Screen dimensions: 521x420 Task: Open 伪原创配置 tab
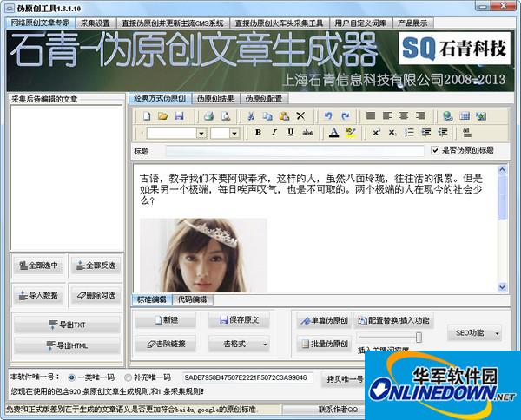[x=264, y=99]
